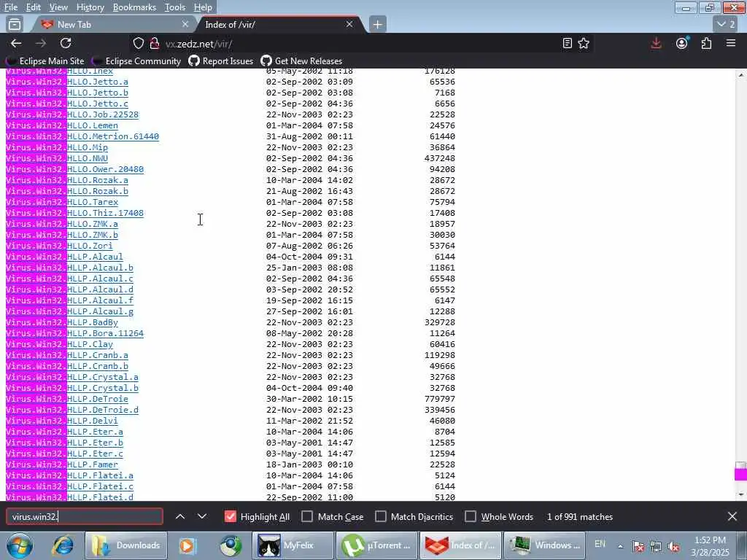Switch to µTorrent taskbar window
747x560 pixels.
click(x=376, y=545)
